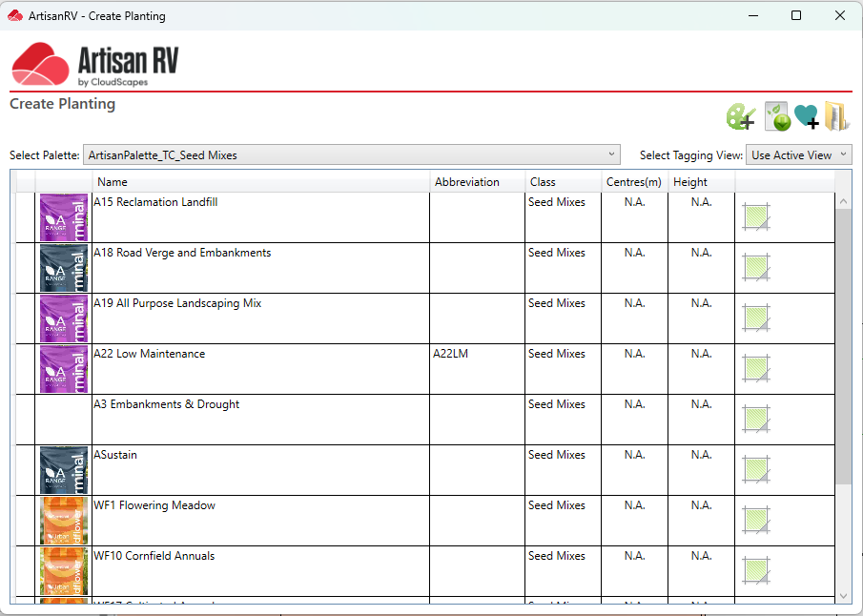Click the WF10 Cornfield Annuals thumbnail image
This screenshot has height=616, width=863.
point(64,571)
